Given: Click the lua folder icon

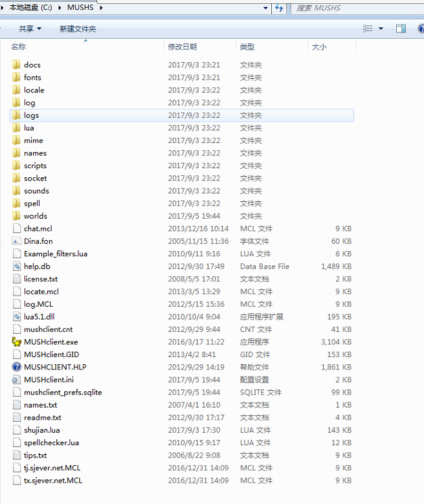Looking at the screenshot, I should pyautogui.click(x=16, y=127).
